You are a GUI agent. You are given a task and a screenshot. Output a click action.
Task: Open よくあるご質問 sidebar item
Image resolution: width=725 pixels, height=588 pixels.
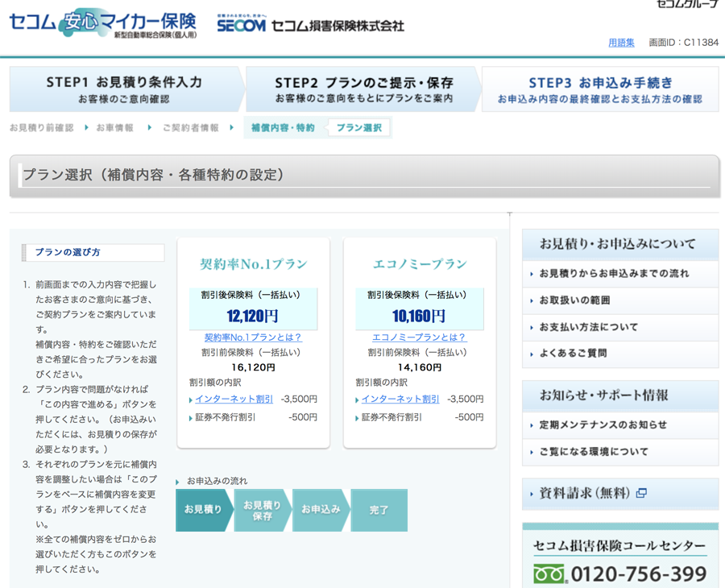click(x=573, y=354)
